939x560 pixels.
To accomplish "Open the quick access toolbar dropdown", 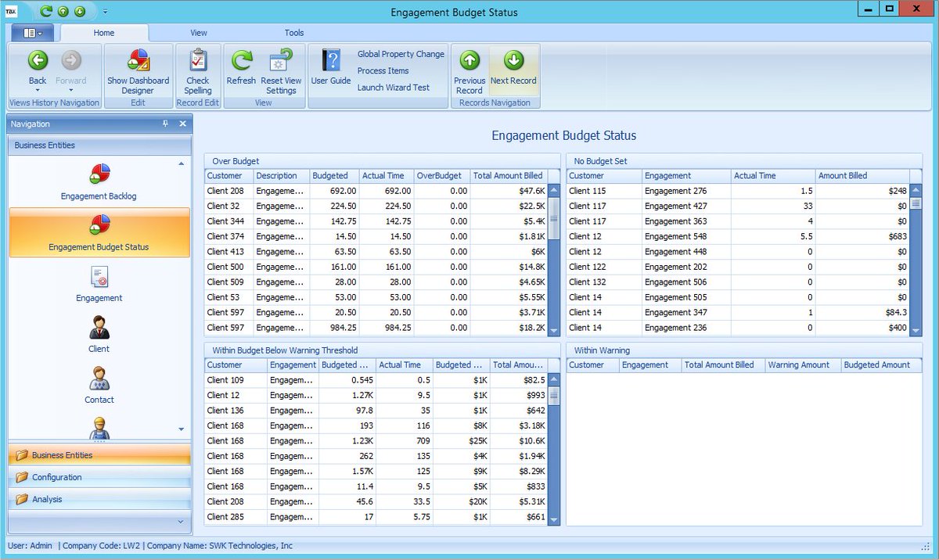I will [x=106, y=12].
